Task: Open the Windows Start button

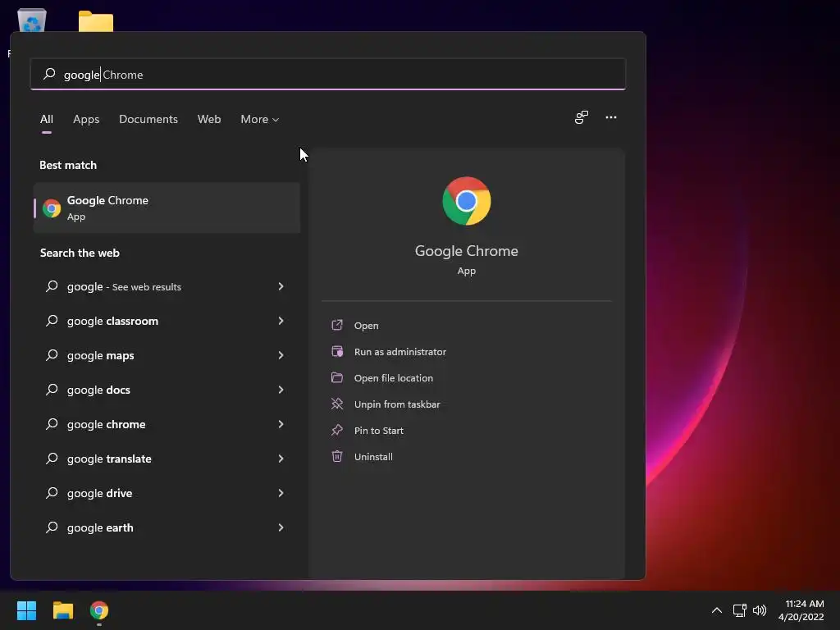Action: pyautogui.click(x=26, y=610)
